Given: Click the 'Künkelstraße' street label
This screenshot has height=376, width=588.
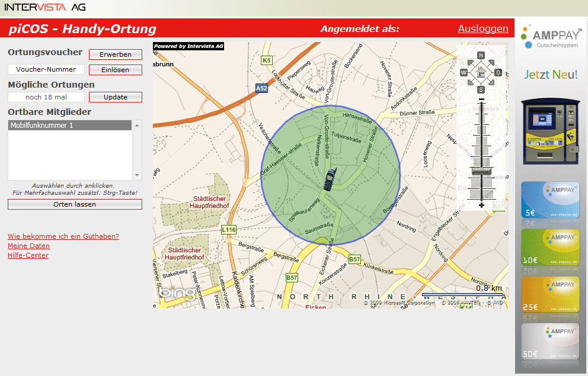Looking at the screenshot, I should 378,268.
